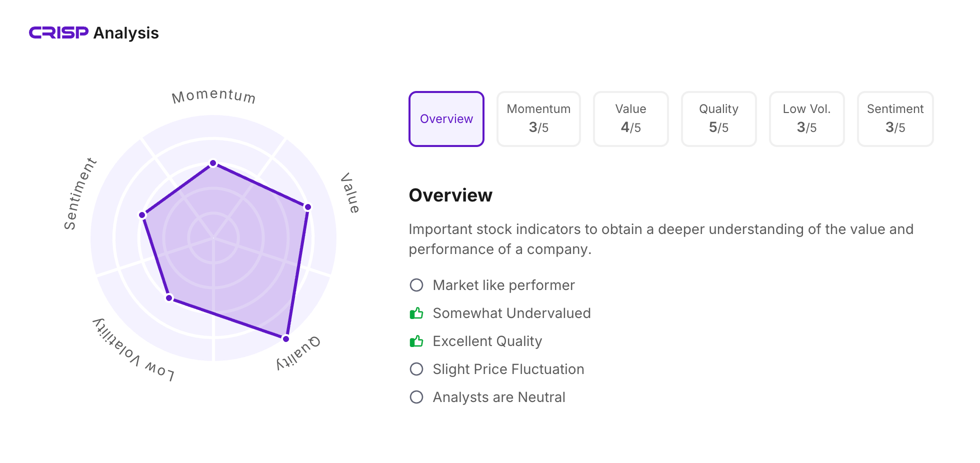The height and width of the screenshot is (463, 980).
Task: Click the Value data point on radar chart
Action: 308,206
